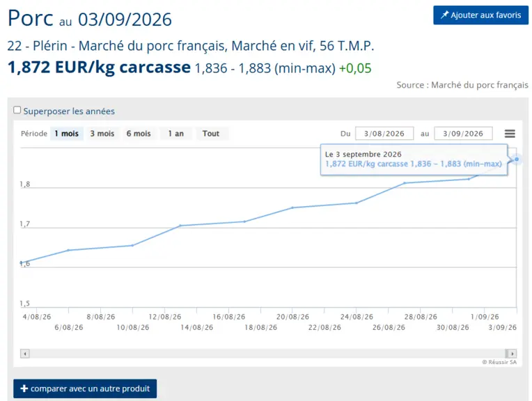Click the pin icon in Ajouter aux favoris
532x401 pixels.
(444, 15)
